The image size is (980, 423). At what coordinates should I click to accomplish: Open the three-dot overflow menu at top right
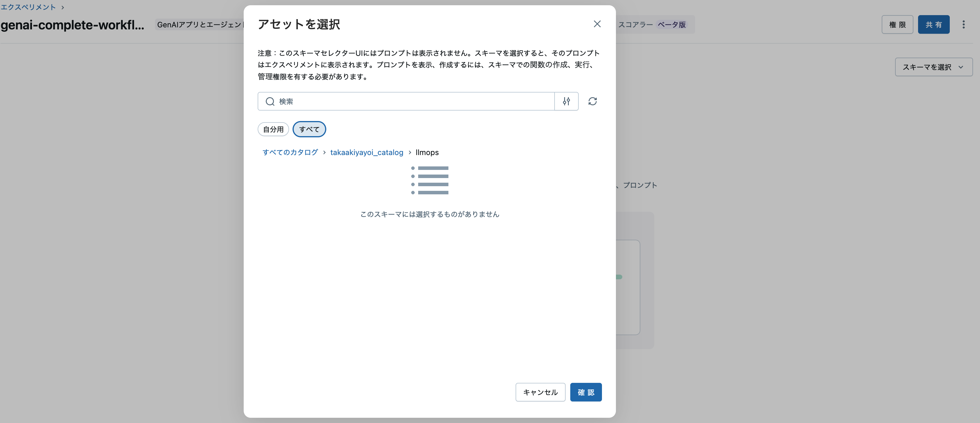[x=964, y=24]
